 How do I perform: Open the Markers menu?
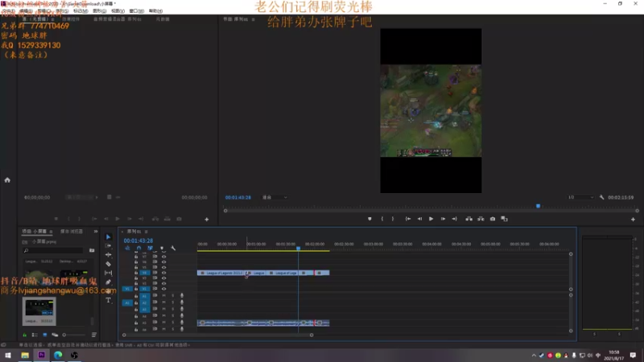[80, 11]
